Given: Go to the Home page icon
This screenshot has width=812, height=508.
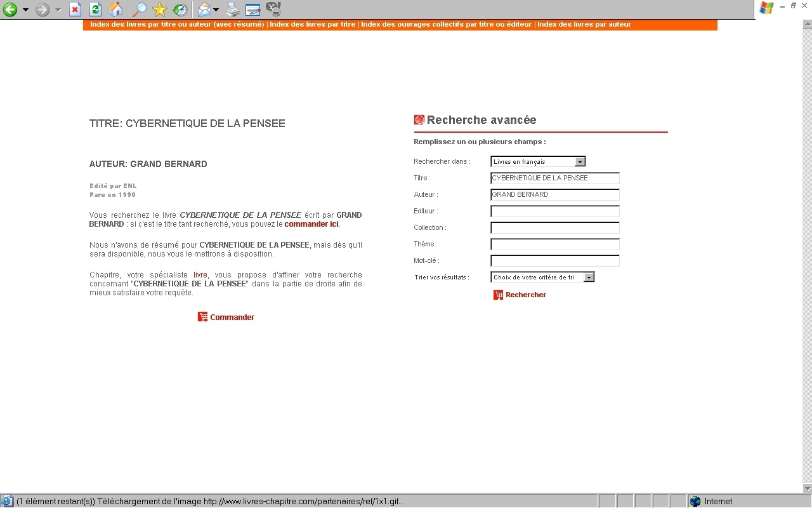Looking at the screenshot, I should click(115, 10).
